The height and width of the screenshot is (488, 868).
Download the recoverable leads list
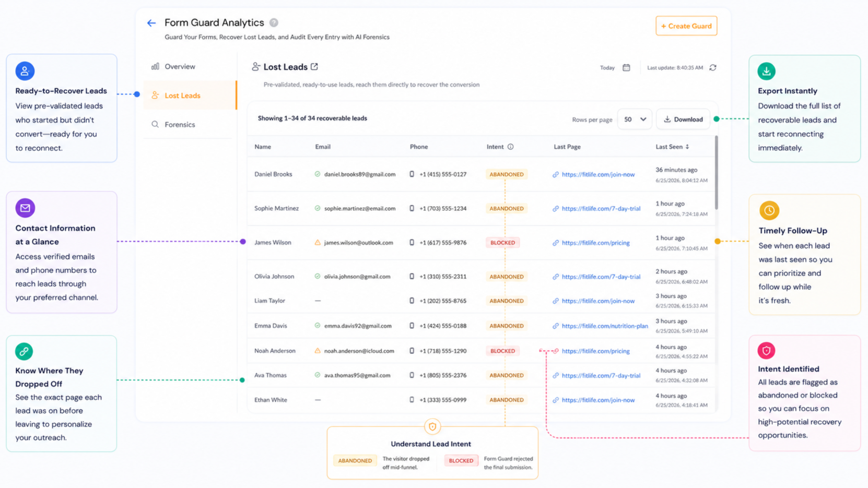683,119
